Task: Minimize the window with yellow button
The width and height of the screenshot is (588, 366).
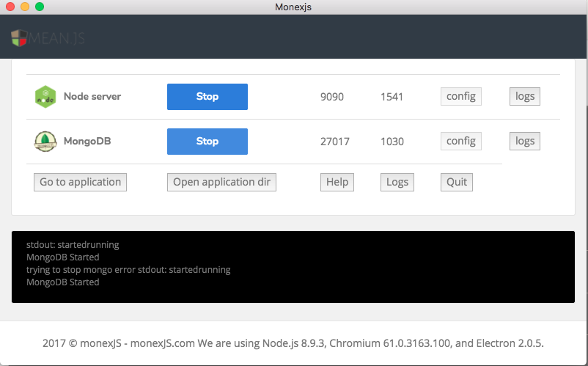Action: point(25,7)
